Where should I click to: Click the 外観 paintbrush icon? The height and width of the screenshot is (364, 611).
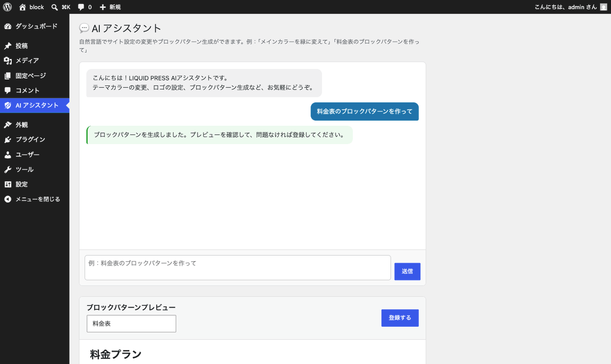tap(8, 125)
